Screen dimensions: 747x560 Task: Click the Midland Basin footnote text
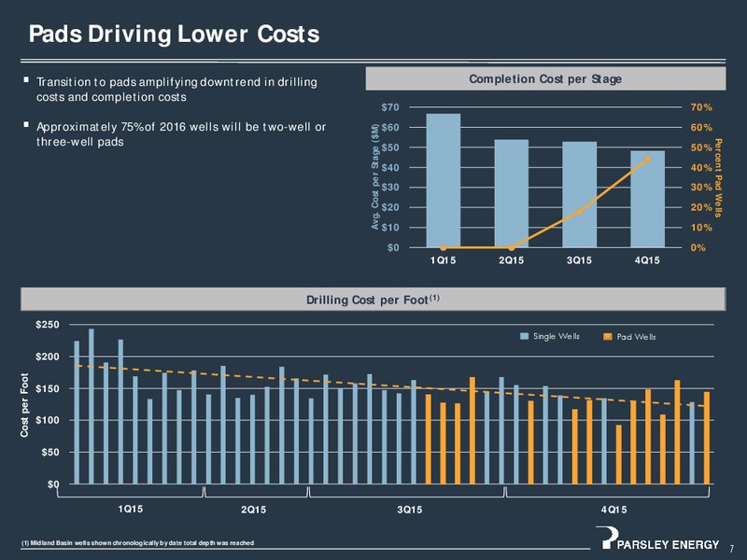click(137, 543)
